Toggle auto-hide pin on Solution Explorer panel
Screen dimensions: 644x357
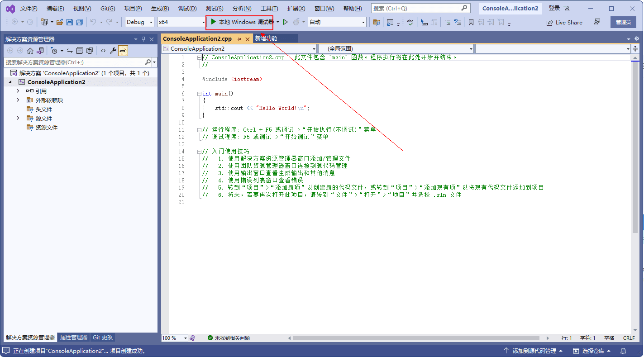(x=144, y=39)
